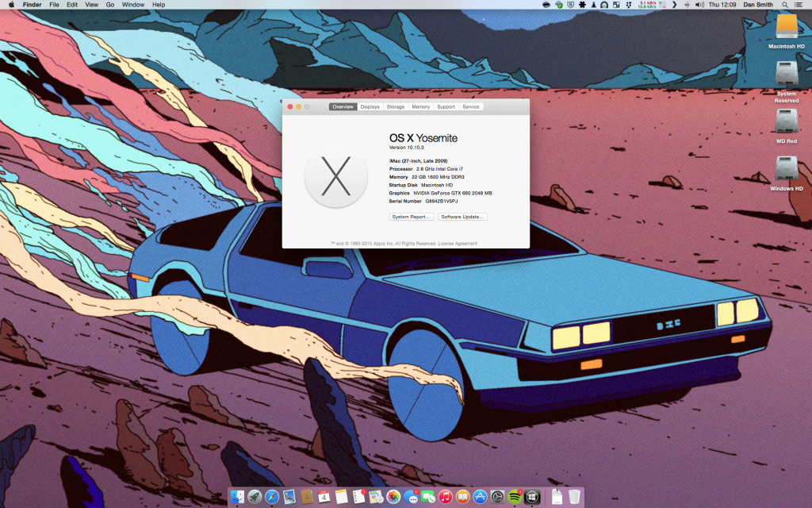Open the Edit menu
This screenshot has width=812, height=508.
(72, 5)
